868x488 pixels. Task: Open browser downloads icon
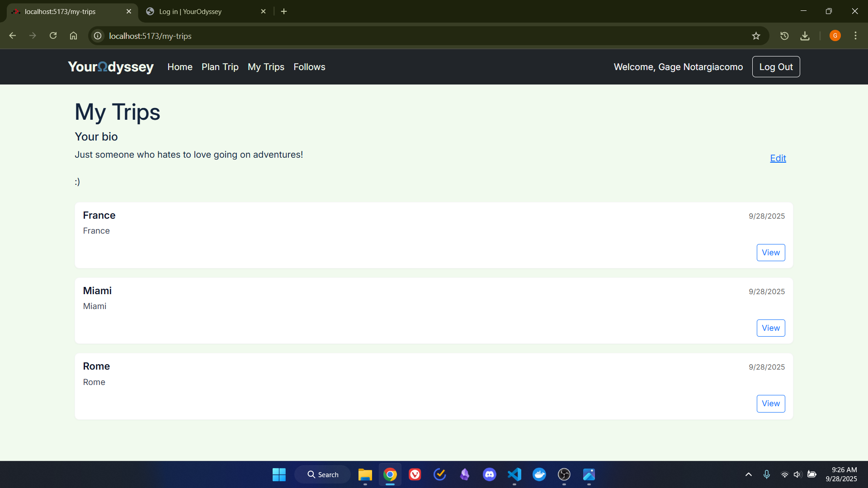(x=805, y=36)
